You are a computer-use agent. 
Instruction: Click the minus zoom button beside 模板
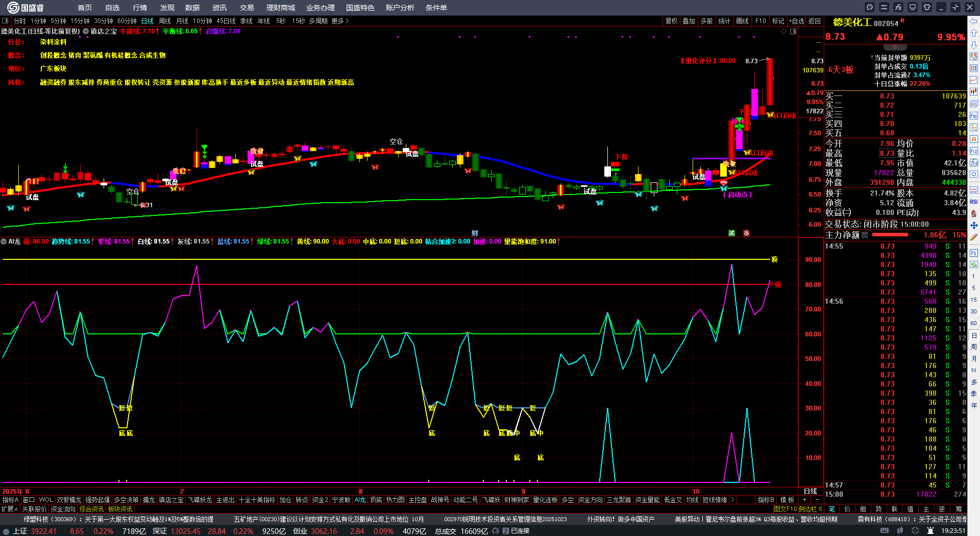pyautogui.click(x=817, y=500)
